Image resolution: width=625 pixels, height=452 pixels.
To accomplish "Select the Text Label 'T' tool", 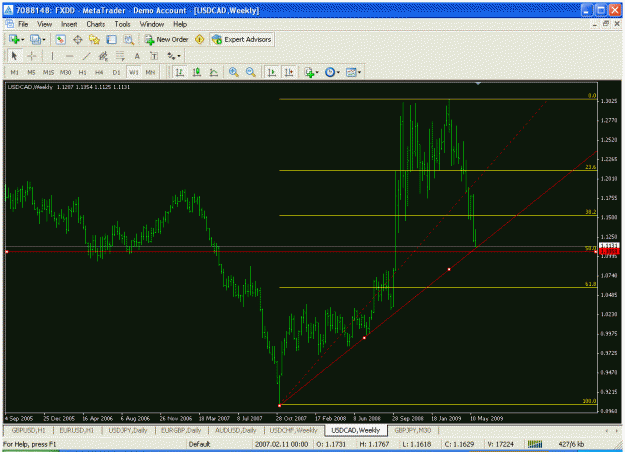I will pyautogui.click(x=154, y=56).
